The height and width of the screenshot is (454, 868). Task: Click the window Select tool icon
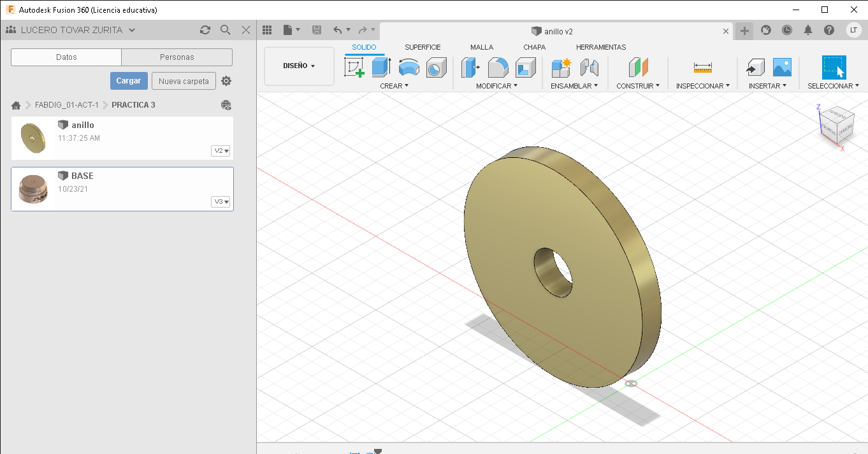pyautogui.click(x=834, y=67)
